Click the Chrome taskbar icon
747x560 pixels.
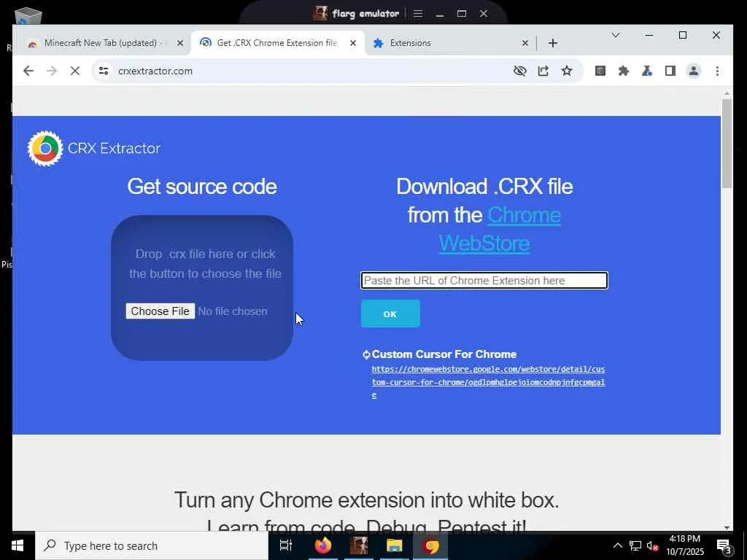430,545
